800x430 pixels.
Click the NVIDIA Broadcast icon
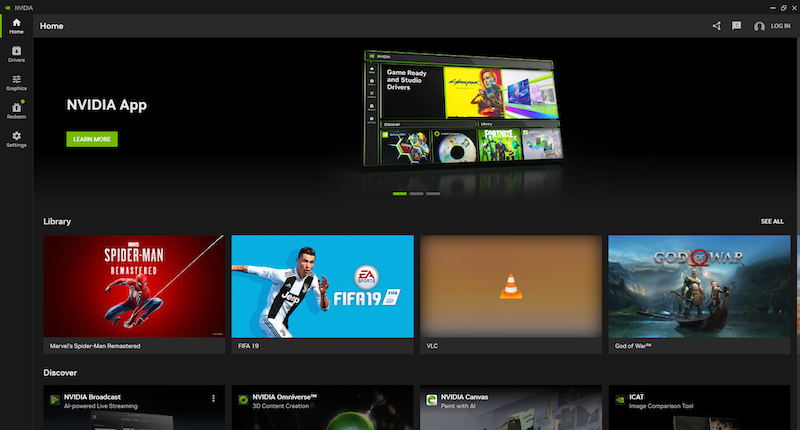click(x=55, y=400)
